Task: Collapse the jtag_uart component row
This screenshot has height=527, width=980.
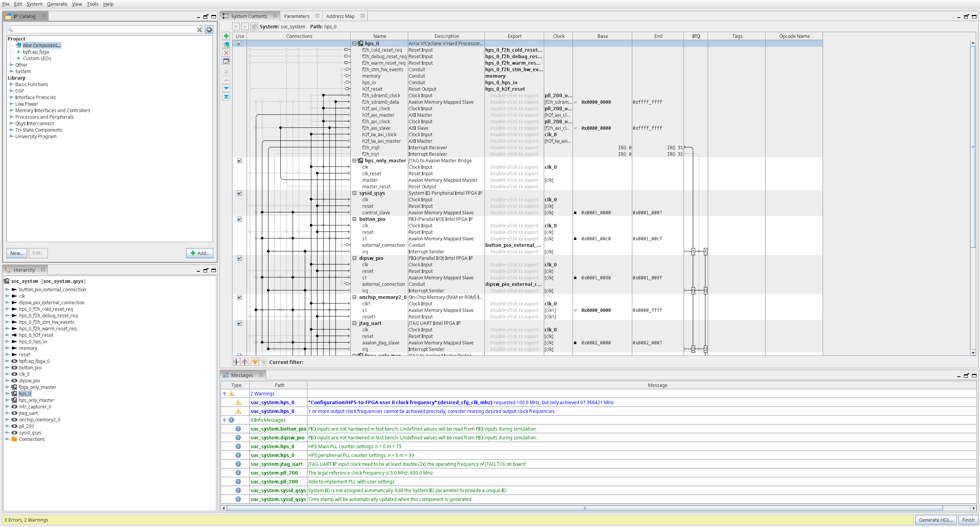Action: pos(355,323)
